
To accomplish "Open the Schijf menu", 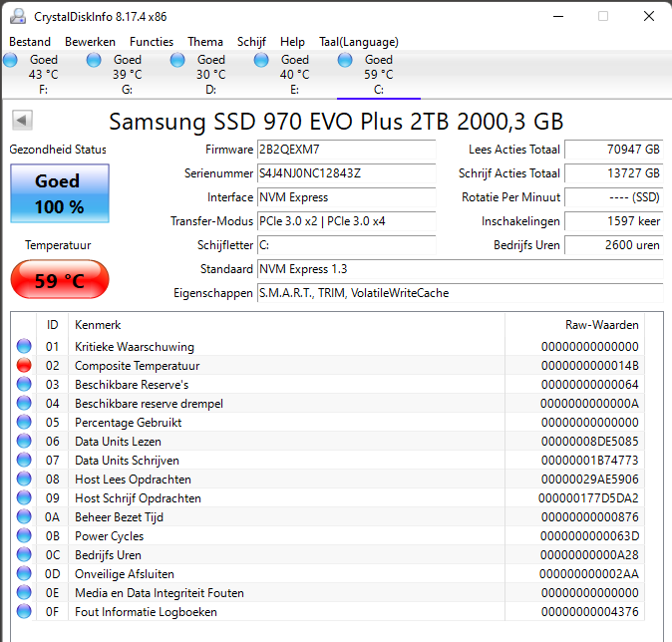I will [251, 42].
